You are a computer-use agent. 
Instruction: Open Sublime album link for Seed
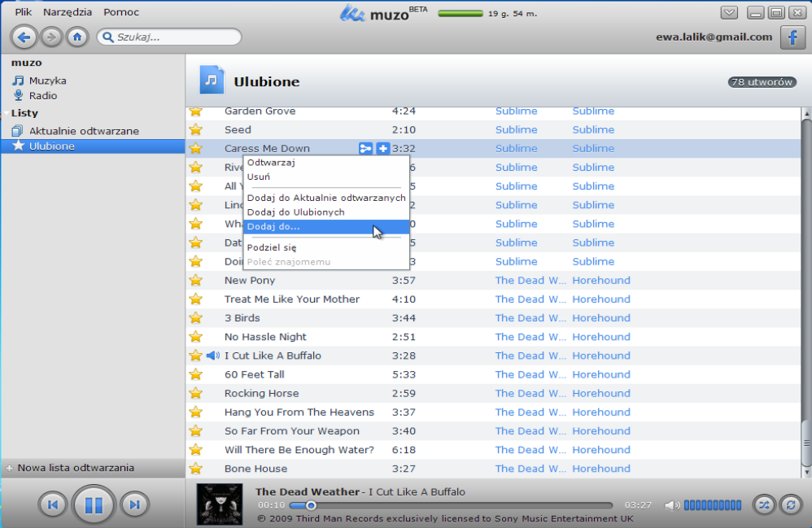593,130
